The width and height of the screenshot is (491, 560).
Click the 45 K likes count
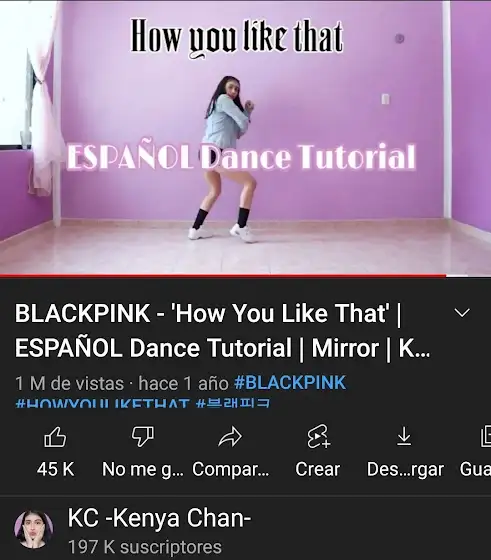(56, 469)
